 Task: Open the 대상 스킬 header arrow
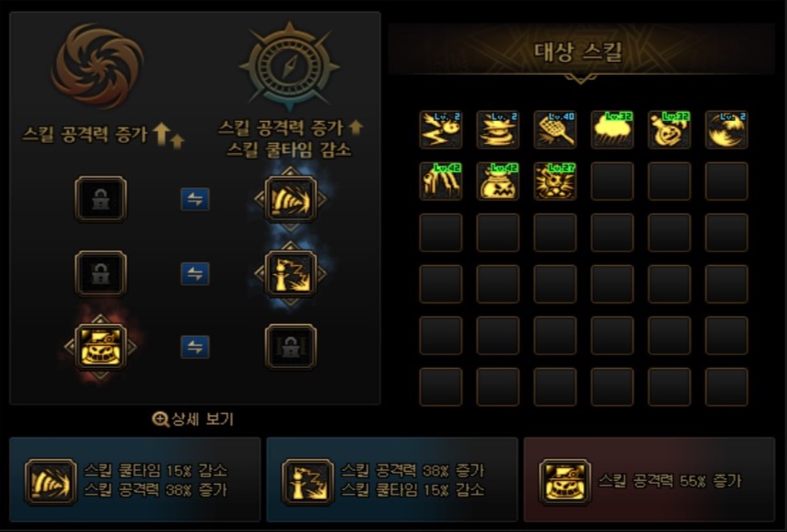click(581, 79)
